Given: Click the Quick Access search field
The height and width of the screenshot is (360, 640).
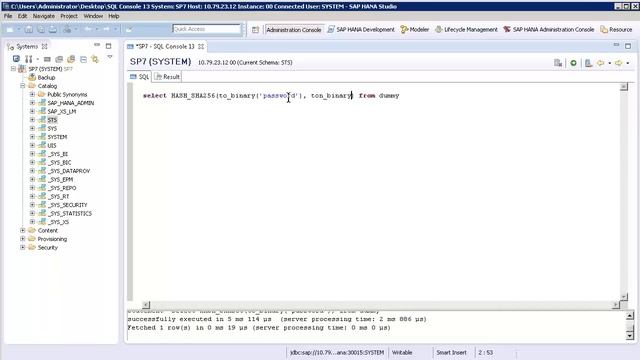Looking at the screenshot, I should coord(207,29).
